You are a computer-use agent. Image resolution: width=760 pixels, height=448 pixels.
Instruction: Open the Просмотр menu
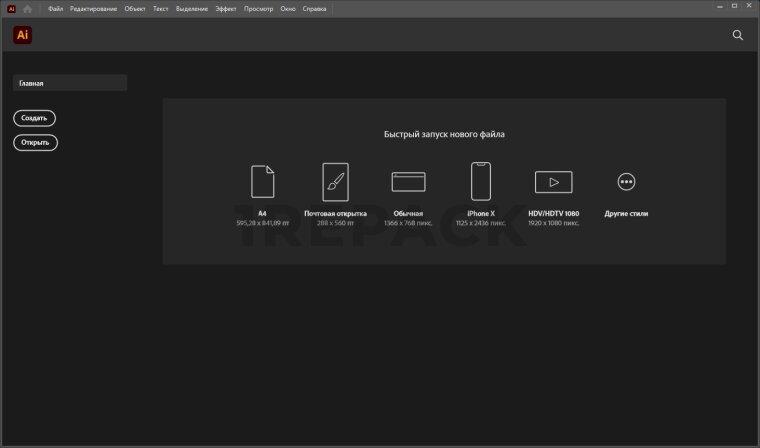pos(258,8)
